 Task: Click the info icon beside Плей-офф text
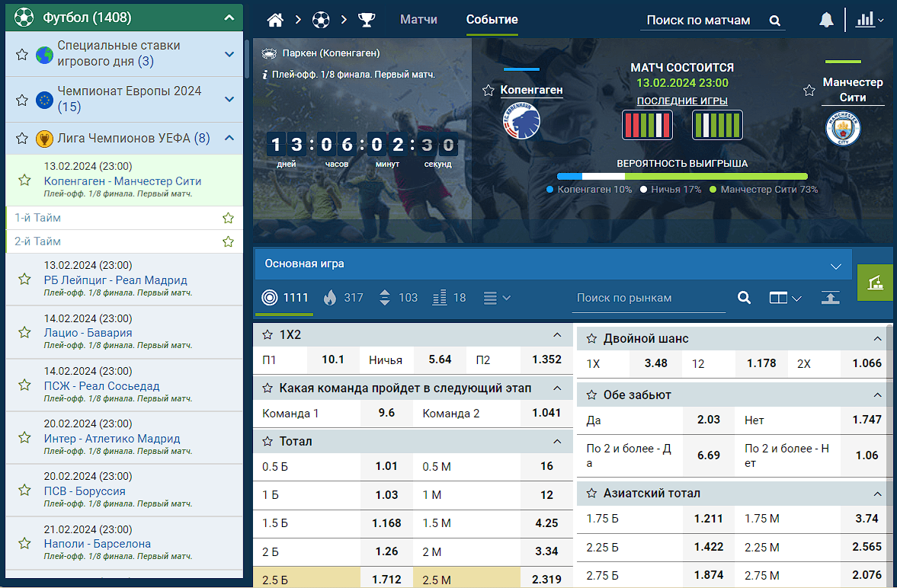pos(265,75)
